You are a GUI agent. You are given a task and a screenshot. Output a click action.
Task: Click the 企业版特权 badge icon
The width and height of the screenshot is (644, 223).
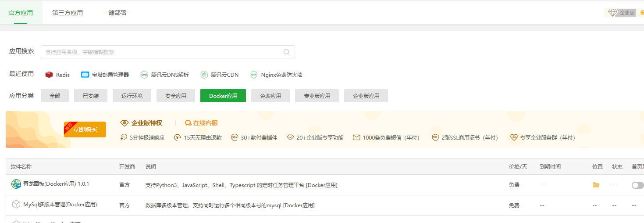point(125,123)
